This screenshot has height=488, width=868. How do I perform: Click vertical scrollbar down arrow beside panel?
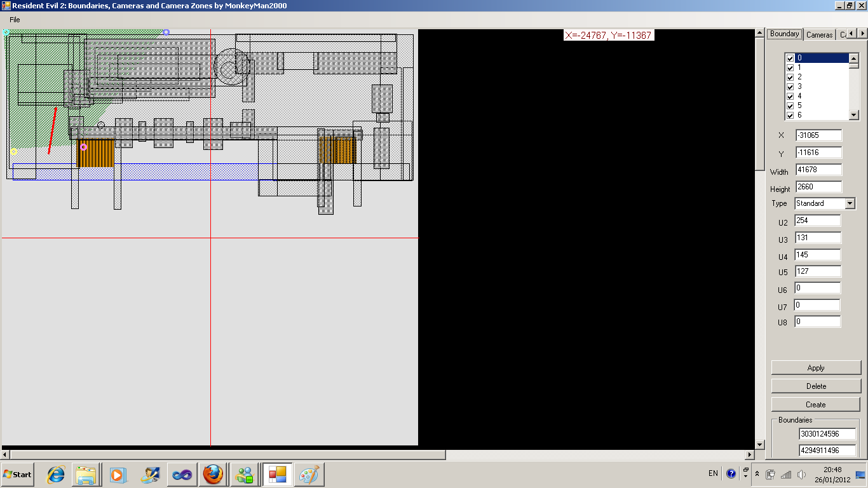[760, 445]
